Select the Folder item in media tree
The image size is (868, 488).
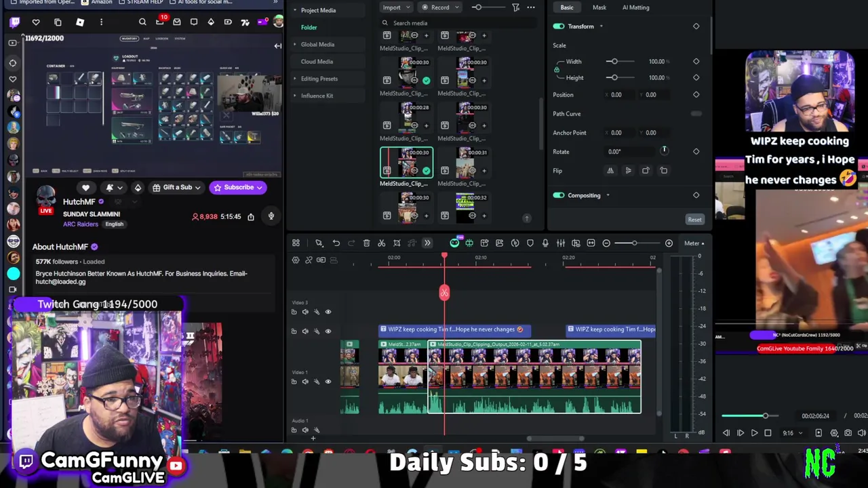(x=309, y=27)
